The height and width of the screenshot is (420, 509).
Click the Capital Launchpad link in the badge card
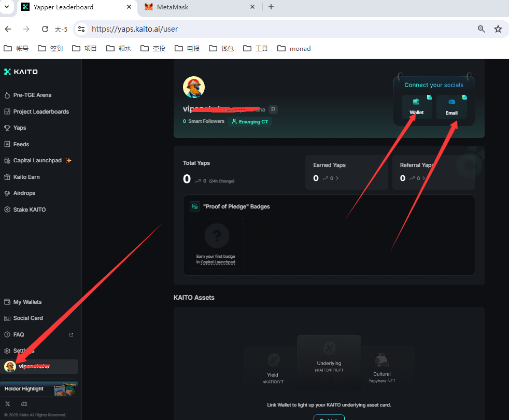pos(218,262)
